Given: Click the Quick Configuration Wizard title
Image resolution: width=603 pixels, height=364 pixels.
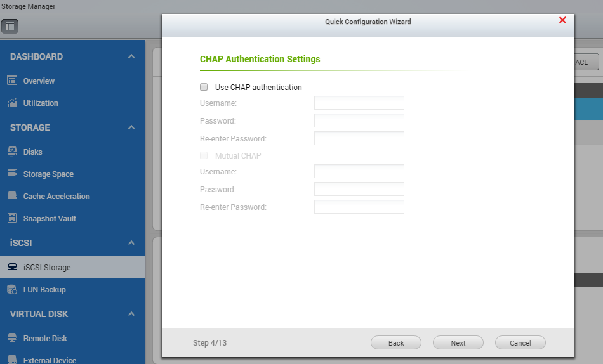Looking at the screenshot, I should (x=368, y=22).
